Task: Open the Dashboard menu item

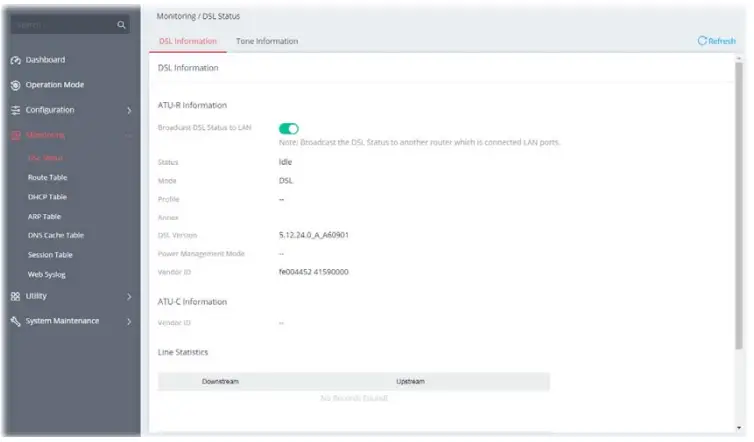Action: click(x=45, y=60)
